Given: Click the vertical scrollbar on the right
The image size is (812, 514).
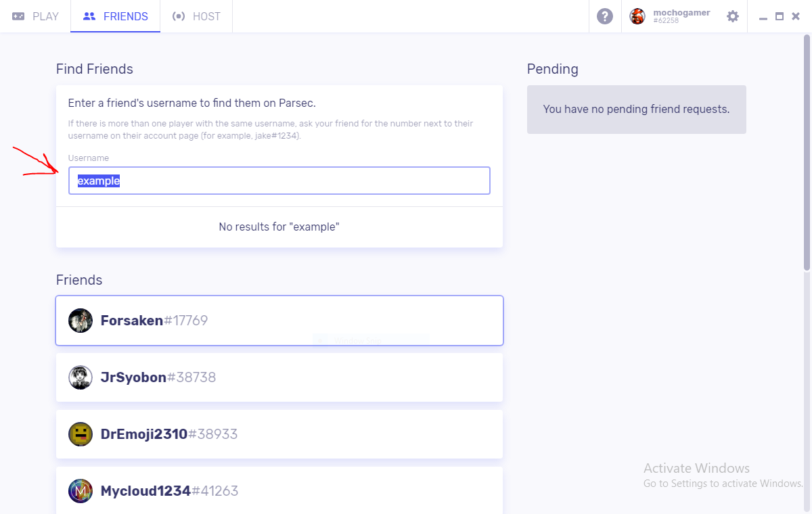Looking at the screenshot, I should tap(807, 156).
